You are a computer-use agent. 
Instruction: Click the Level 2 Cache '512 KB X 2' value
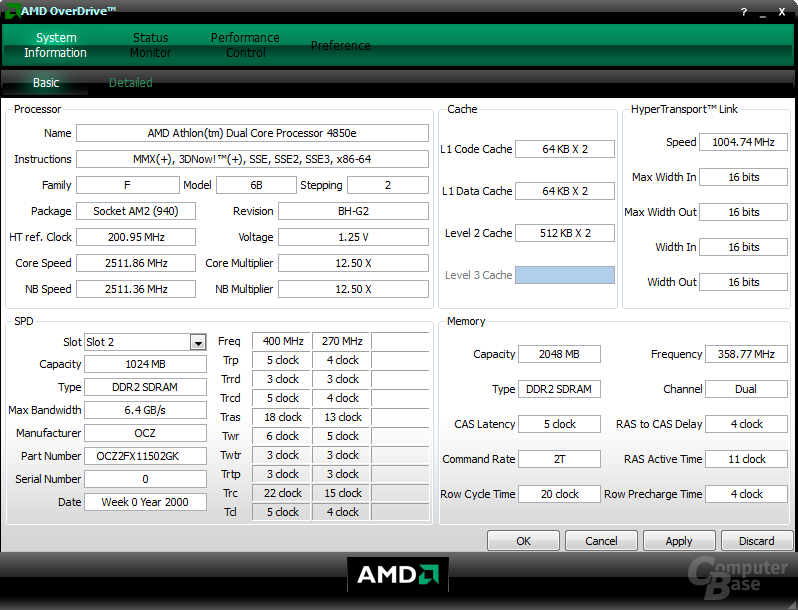pos(565,233)
